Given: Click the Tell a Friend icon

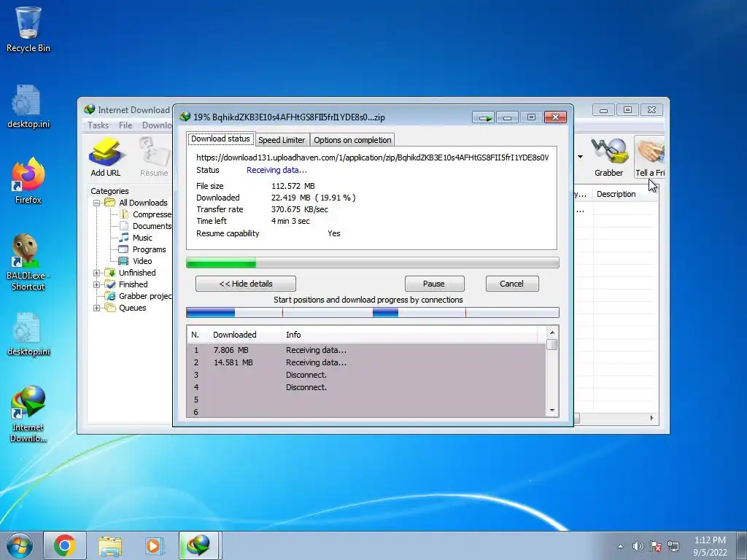Looking at the screenshot, I should pos(650,157).
